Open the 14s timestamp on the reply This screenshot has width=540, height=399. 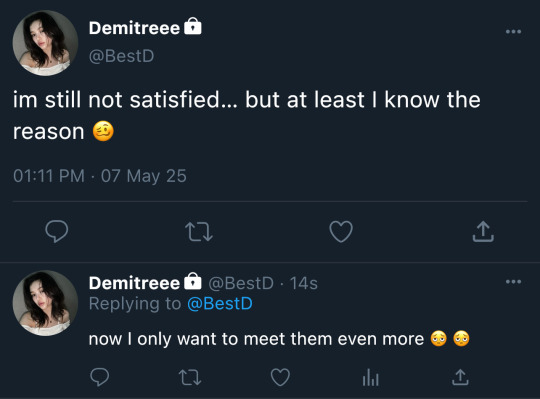click(x=303, y=283)
